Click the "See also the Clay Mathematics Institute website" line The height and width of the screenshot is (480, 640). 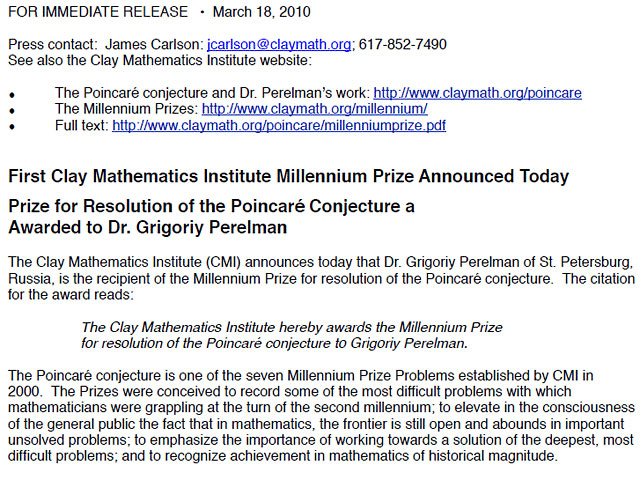pyautogui.click(x=160, y=60)
